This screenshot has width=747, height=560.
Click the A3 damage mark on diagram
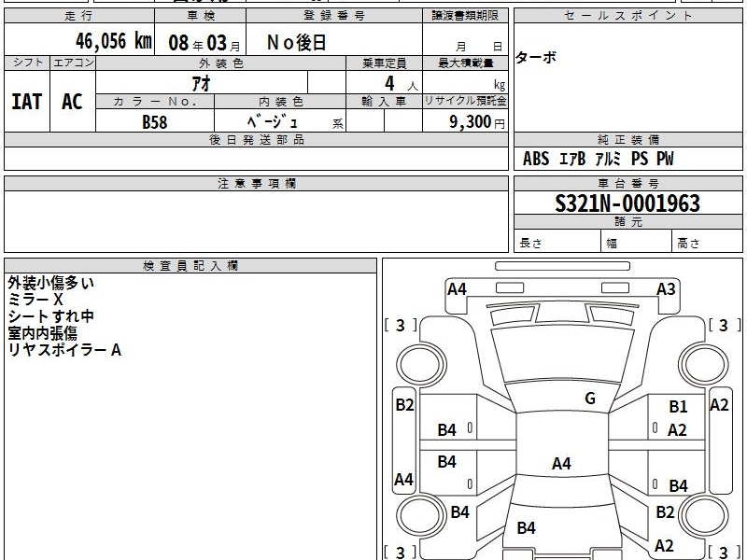[666, 289]
